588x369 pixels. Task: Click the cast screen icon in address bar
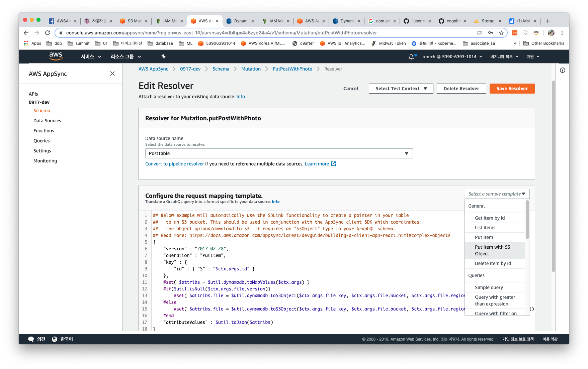[x=480, y=33]
